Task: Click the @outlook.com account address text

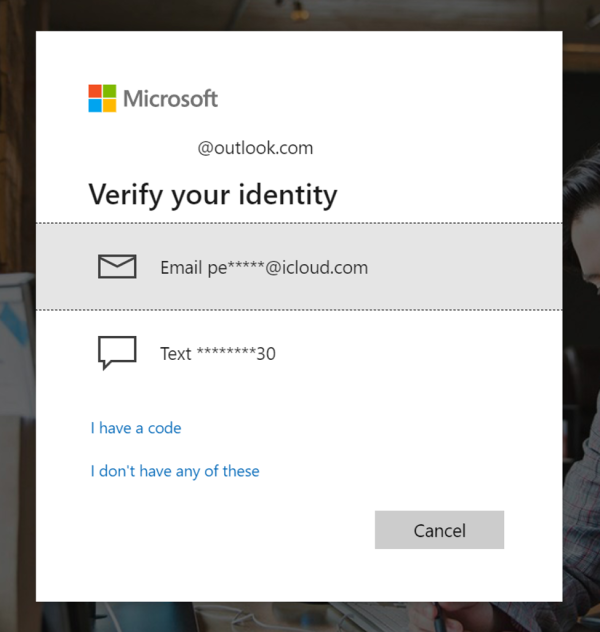Action: [255, 148]
